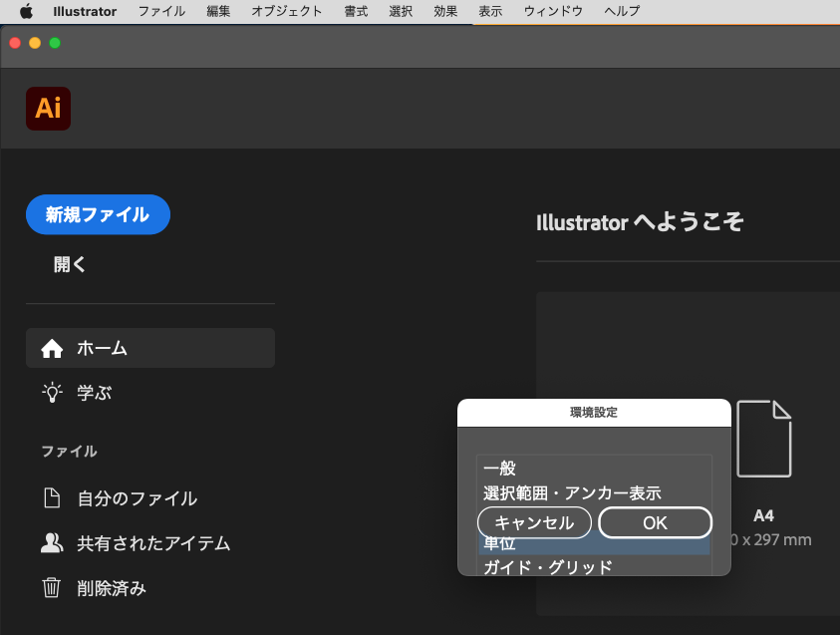Click the yellow minimize window button
The image size is (840, 635).
tap(35, 43)
